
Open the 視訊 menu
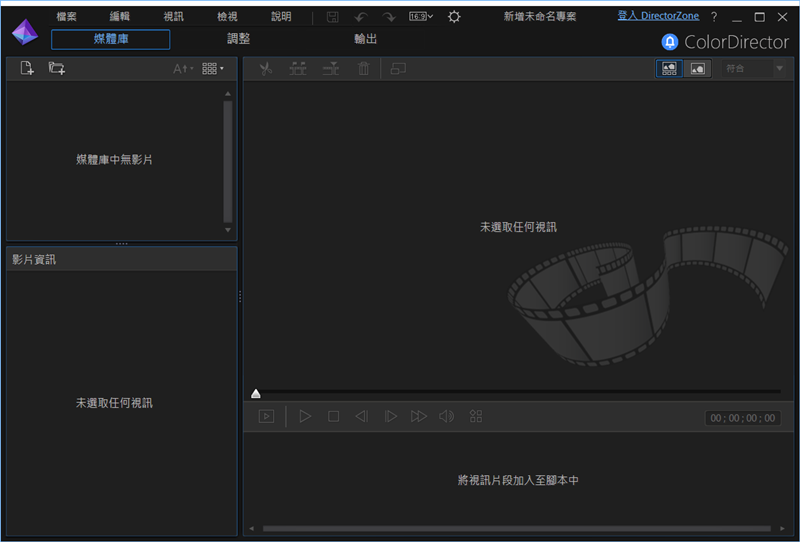pos(173,17)
